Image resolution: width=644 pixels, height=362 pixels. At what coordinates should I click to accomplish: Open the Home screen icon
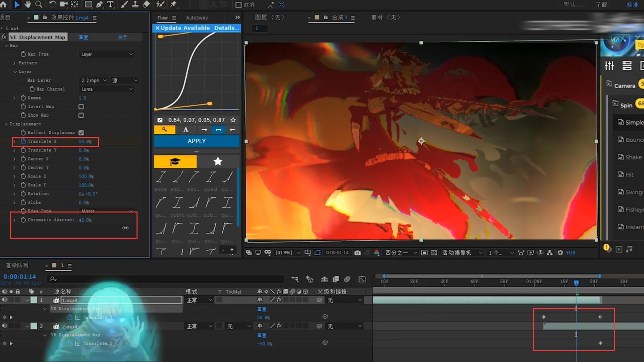[3, 4]
